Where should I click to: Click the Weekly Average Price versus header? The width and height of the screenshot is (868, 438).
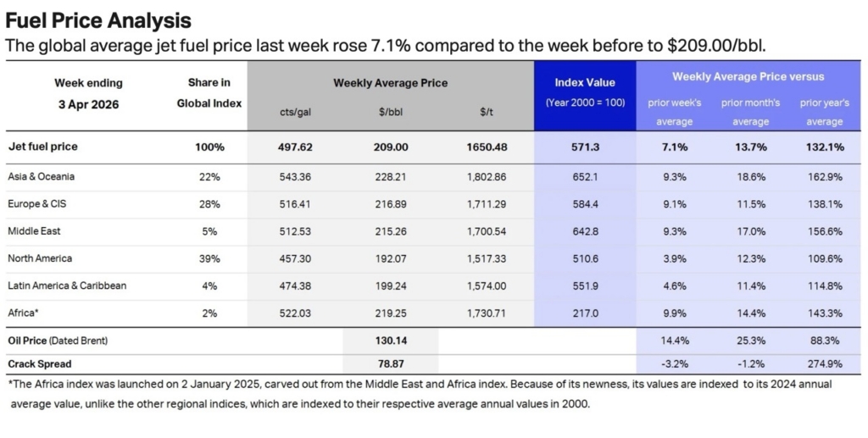(748, 76)
